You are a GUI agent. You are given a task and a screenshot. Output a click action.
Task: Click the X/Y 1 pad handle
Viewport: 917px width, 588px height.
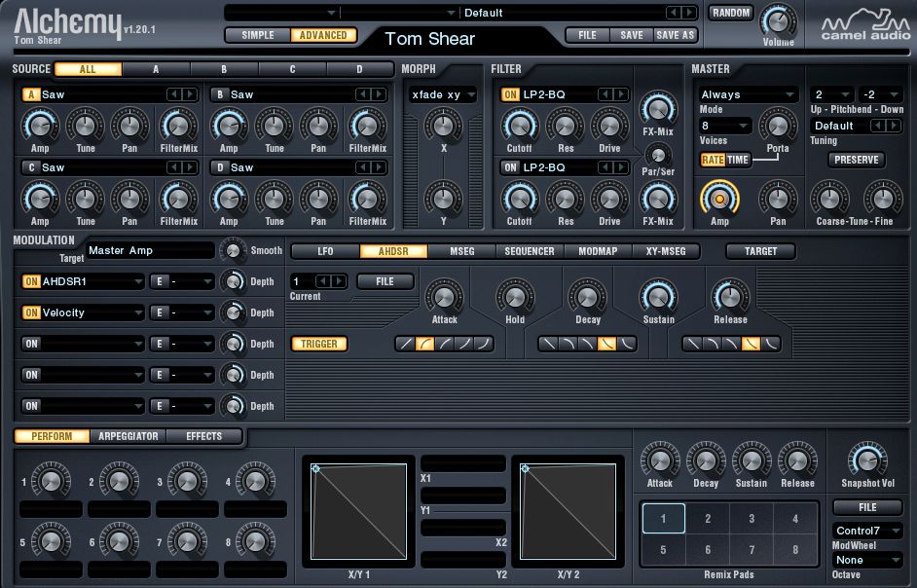click(x=315, y=468)
